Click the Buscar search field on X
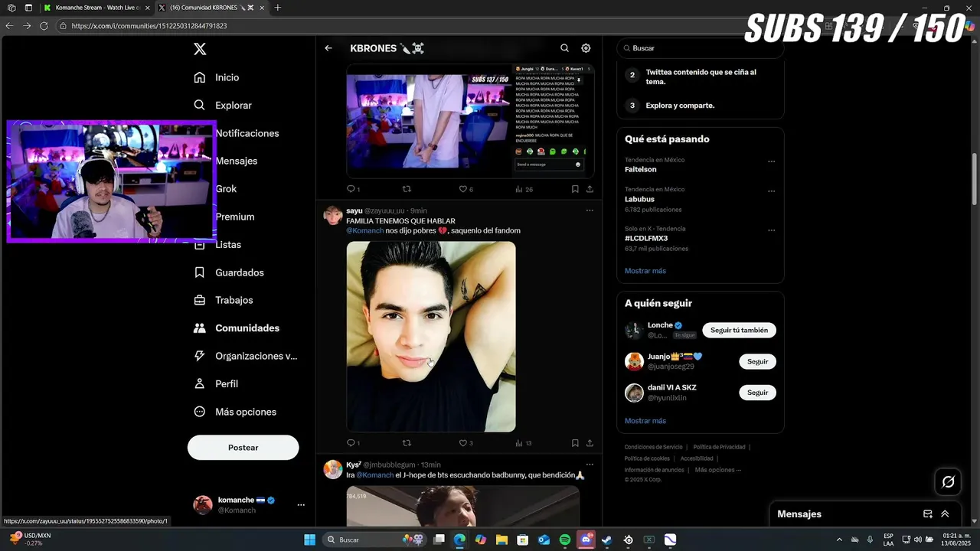Viewport: 980px width, 551px height. click(x=701, y=48)
